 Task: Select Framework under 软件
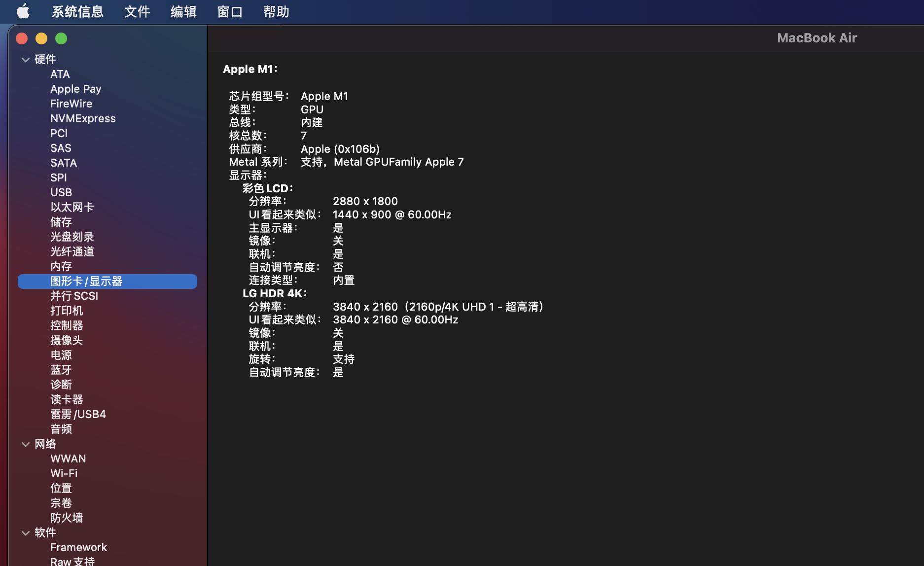(x=78, y=547)
